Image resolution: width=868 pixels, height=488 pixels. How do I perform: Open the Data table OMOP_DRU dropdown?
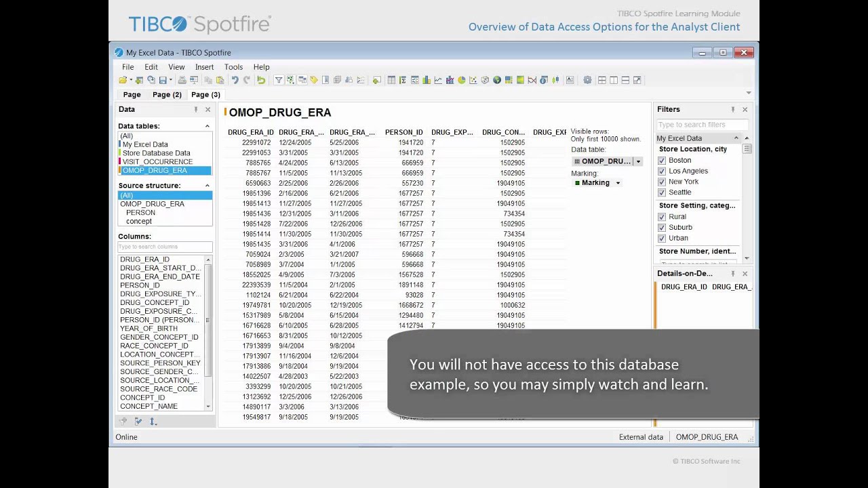[x=638, y=161]
